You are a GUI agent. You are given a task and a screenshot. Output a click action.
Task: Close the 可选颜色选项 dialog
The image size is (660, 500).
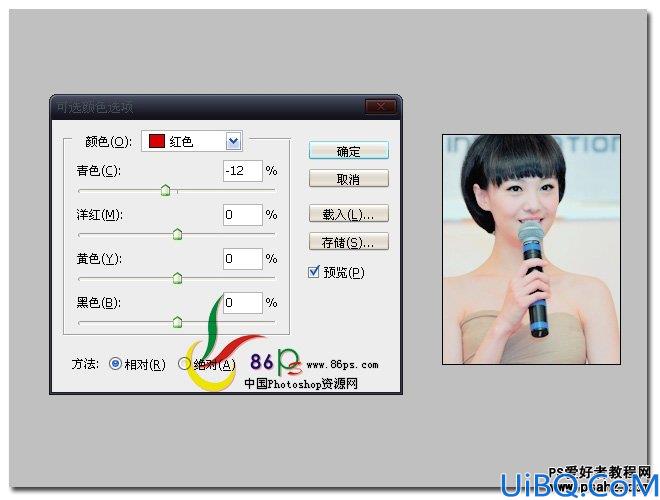tap(380, 106)
